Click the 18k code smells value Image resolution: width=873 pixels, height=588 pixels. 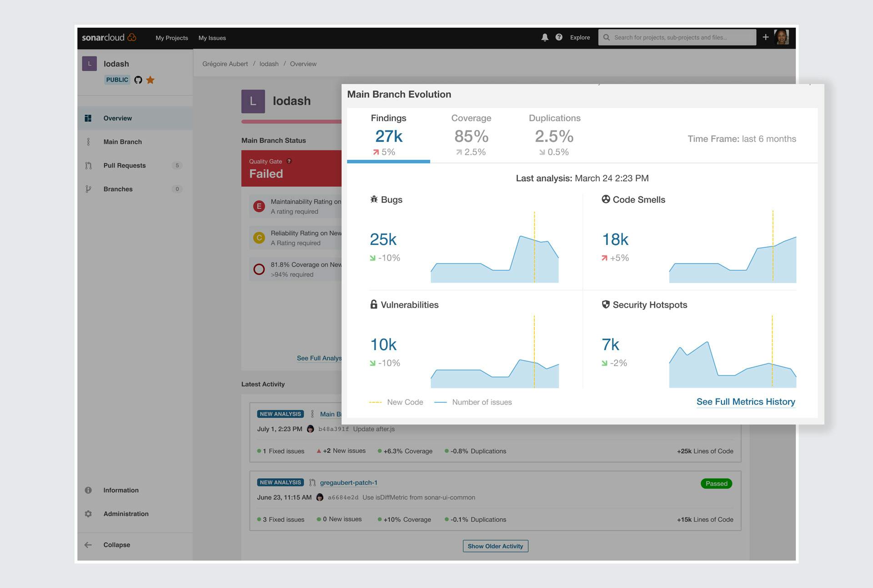pyautogui.click(x=615, y=239)
